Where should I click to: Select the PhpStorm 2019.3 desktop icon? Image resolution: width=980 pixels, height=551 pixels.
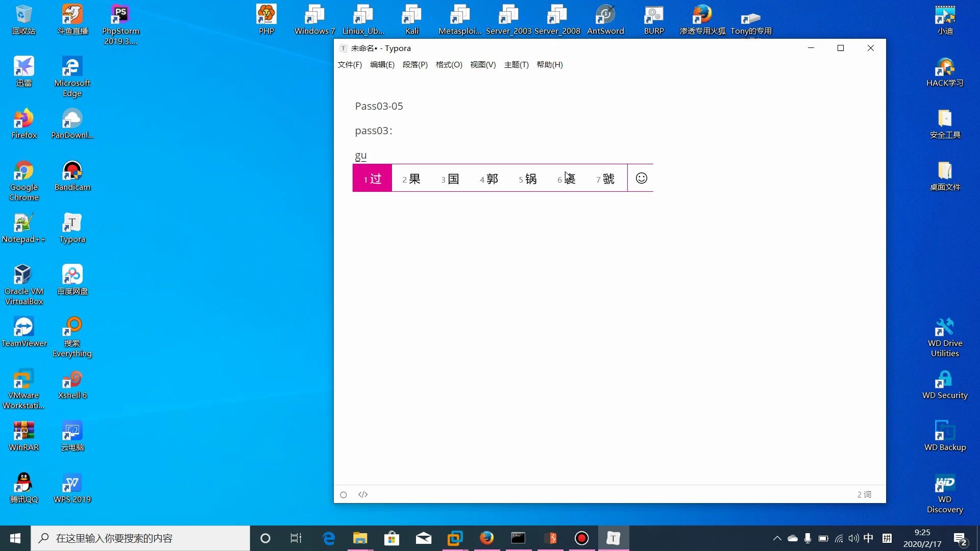[121, 25]
